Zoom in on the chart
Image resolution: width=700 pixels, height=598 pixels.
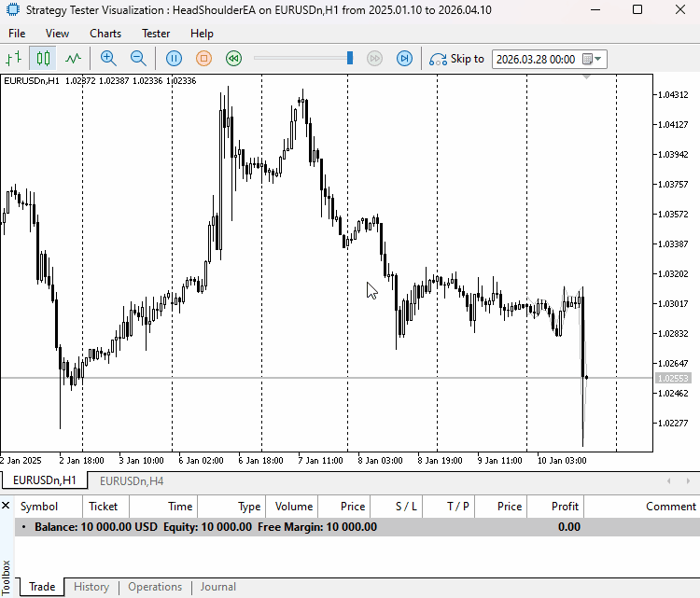pos(108,59)
